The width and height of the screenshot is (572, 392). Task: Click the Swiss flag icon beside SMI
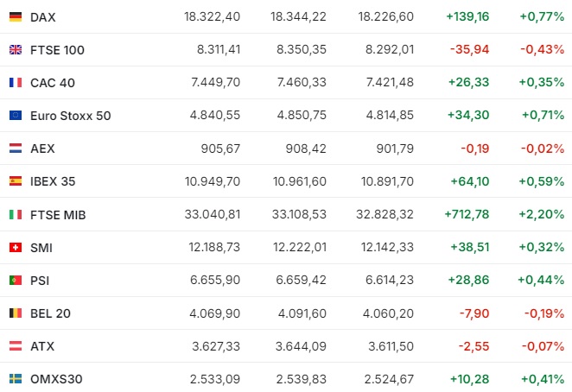click(16, 247)
